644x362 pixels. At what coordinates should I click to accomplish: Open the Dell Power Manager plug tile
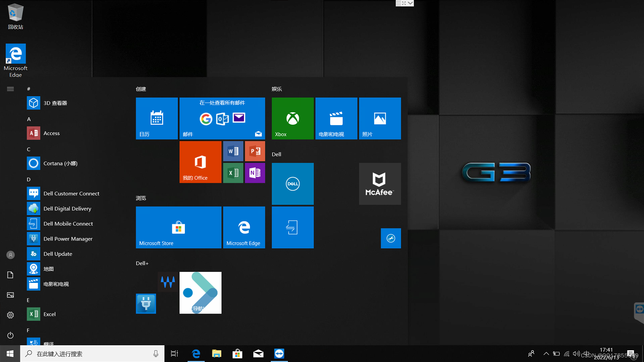pos(146,304)
